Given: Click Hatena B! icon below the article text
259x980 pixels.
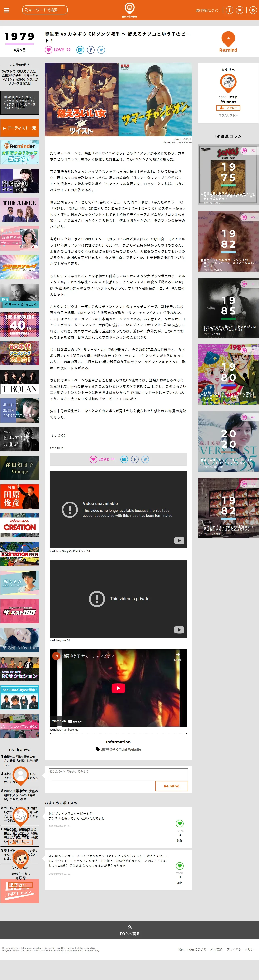Looking at the screenshot, I should pos(124,459).
